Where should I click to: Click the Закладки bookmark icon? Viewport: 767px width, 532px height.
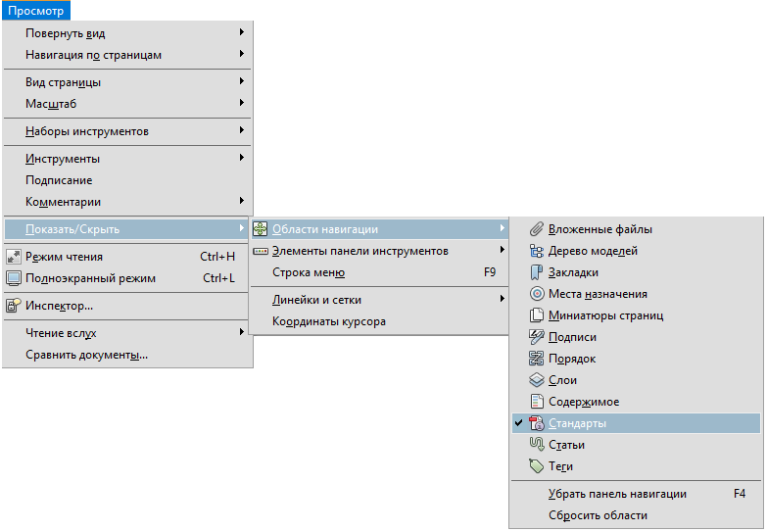pos(536,272)
